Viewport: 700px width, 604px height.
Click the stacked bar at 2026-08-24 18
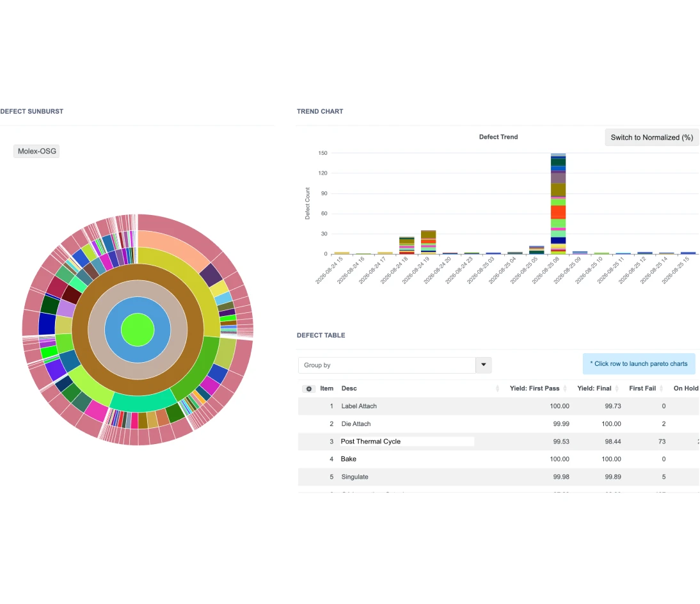(407, 246)
